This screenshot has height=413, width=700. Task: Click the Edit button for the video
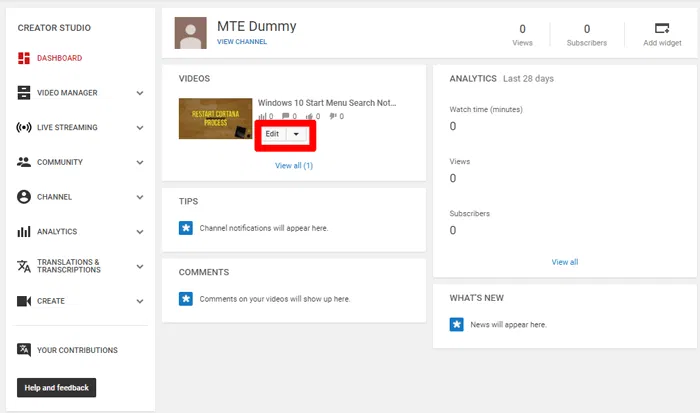272,134
